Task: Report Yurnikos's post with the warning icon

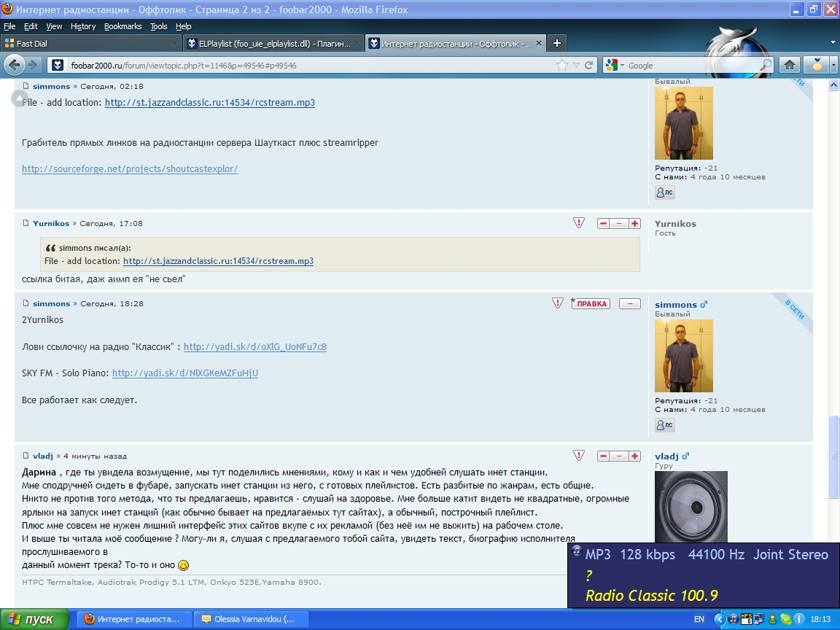Action: tap(578, 223)
